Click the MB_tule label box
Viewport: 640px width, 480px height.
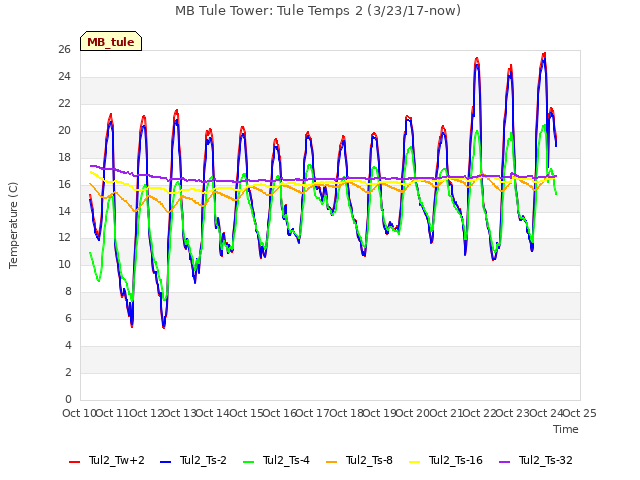pos(111,41)
